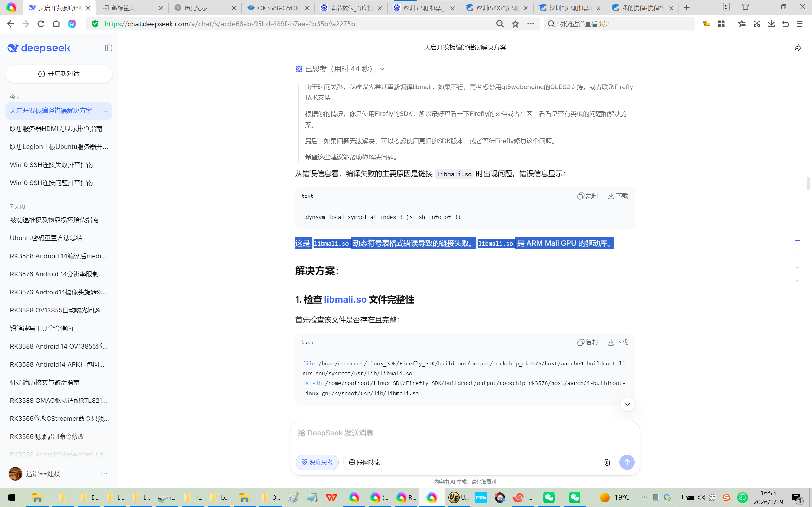This screenshot has width=812, height=507.
Task: Collapse the DeepSeek sidebar panel
Action: [x=108, y=48]
